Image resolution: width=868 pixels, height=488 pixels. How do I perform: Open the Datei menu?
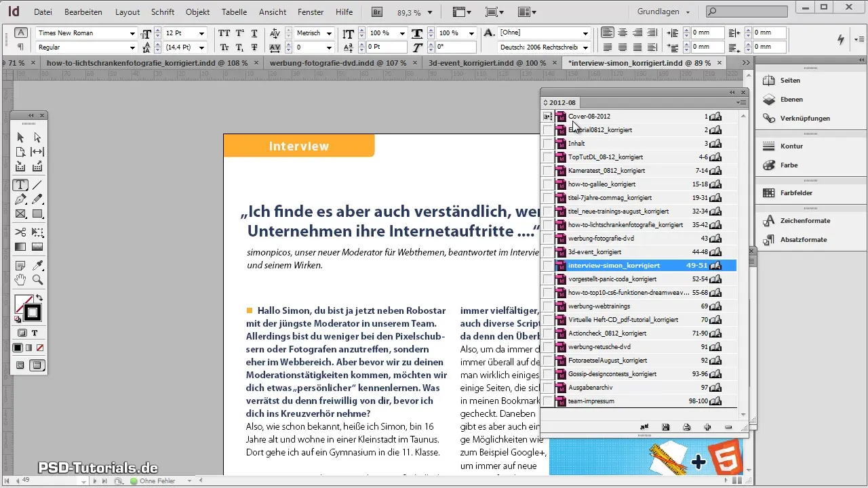pos(43,12)
